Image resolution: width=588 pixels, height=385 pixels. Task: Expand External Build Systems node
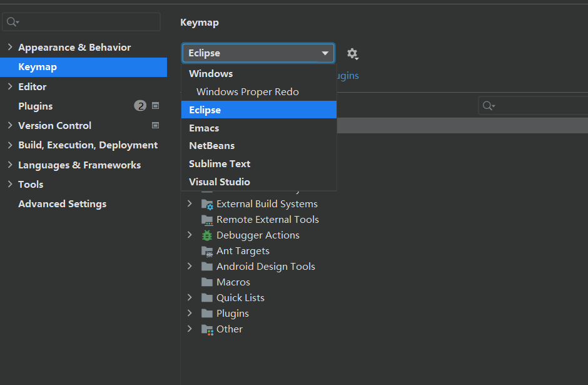click(190, 203)
